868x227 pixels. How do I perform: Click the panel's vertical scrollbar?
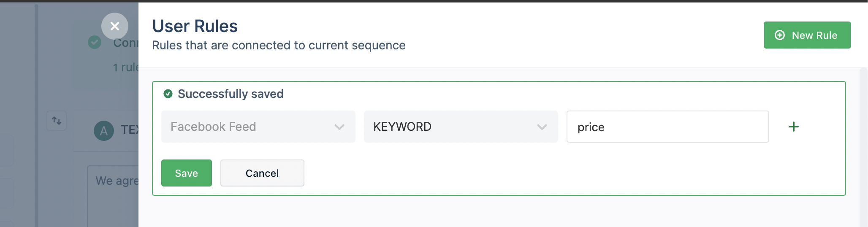863,148
